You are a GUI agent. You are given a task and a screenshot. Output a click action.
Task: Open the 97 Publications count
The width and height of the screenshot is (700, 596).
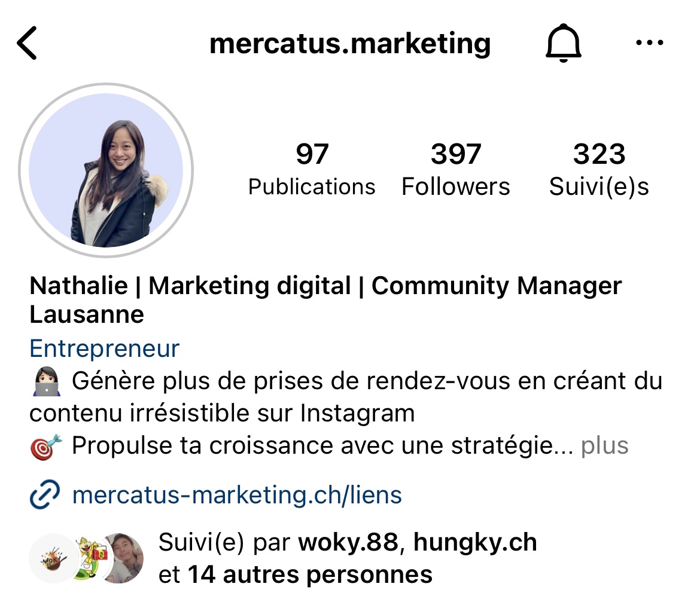(x=312, y=169)
